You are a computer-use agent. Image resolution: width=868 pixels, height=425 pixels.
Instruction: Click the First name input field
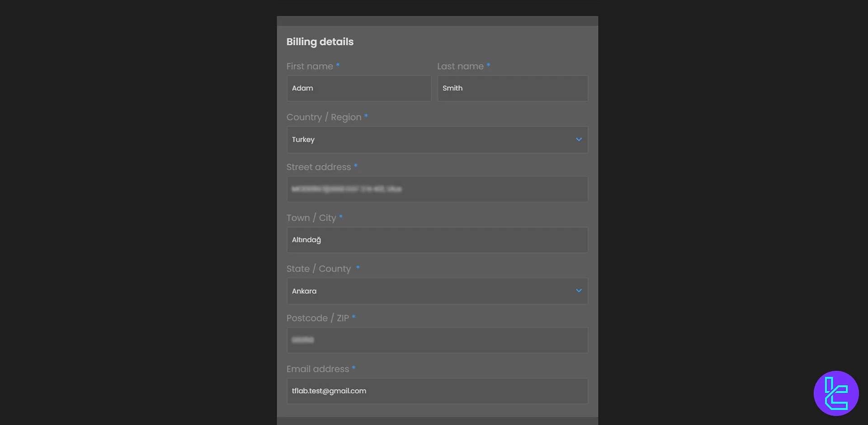pos(359,88)
